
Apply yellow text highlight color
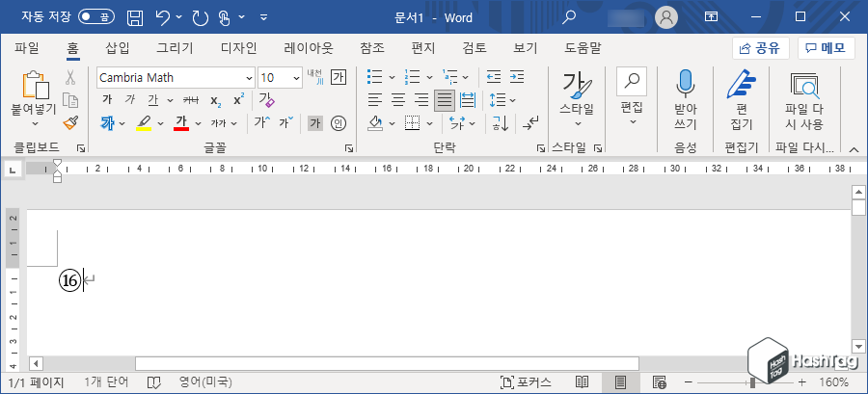click(144, 122)
